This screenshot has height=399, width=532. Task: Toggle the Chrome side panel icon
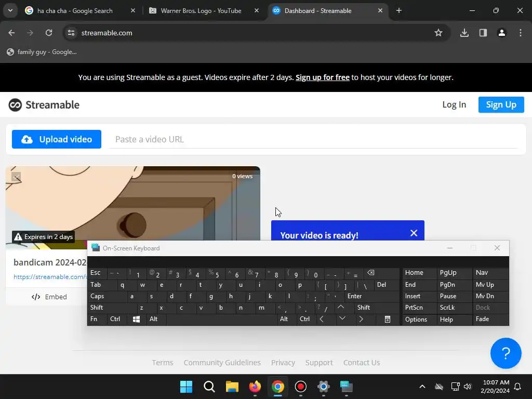[x=483, y=33]
